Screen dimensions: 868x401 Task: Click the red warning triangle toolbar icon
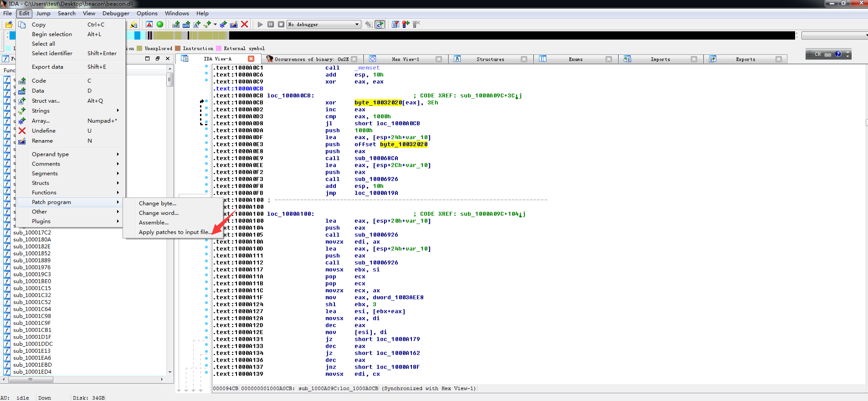pos(149,25)
